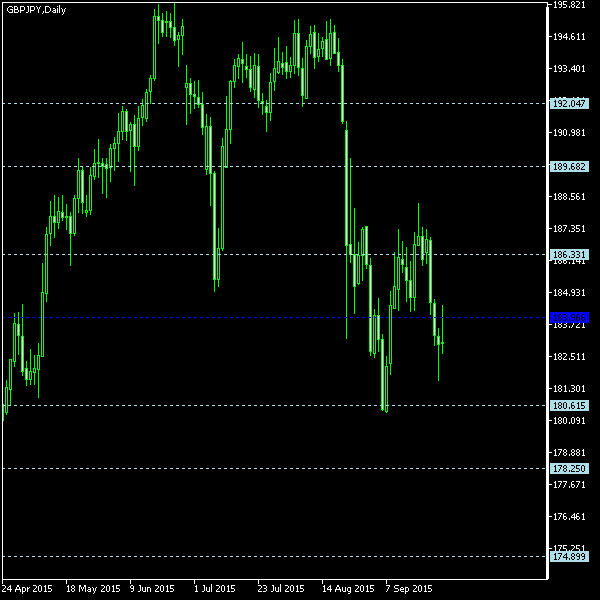Click the 177.671 price axis value
600x600 pixels.
pos(569,485)
